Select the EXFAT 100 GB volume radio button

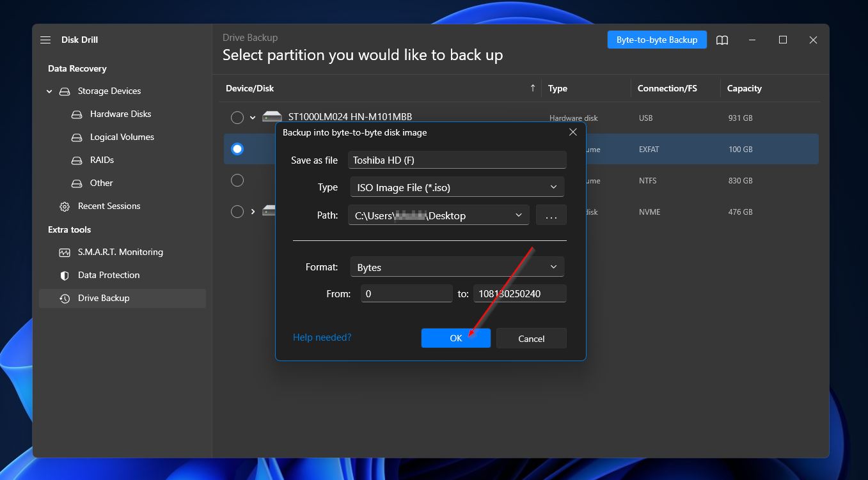point(237,149)
